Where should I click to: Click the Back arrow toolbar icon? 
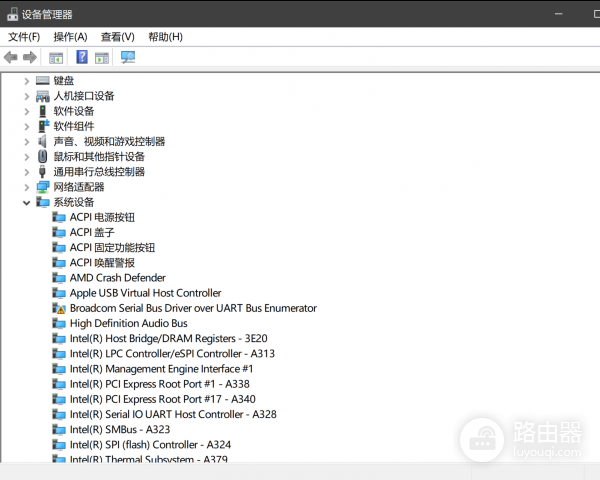click(x=11, y=57)
